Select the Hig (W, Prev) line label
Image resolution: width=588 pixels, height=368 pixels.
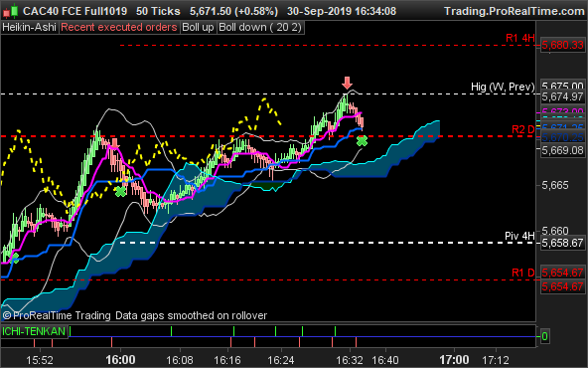[503, 87]
